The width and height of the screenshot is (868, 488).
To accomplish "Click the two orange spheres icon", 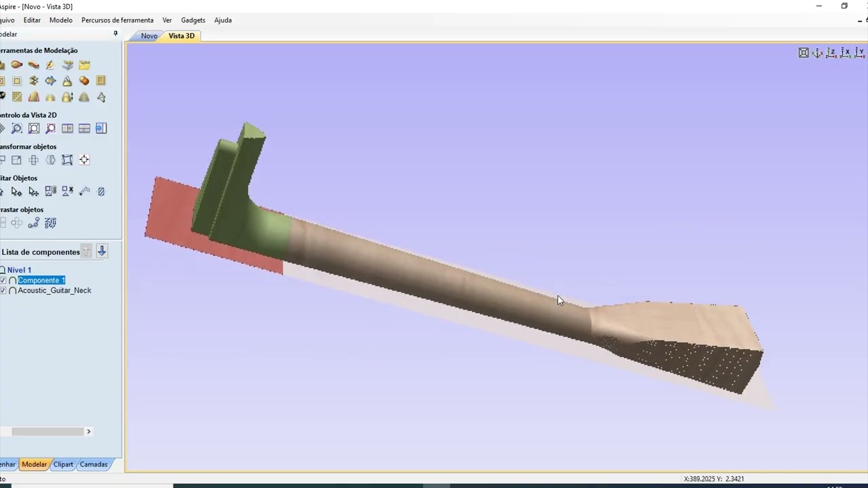I will pos(84,81).
